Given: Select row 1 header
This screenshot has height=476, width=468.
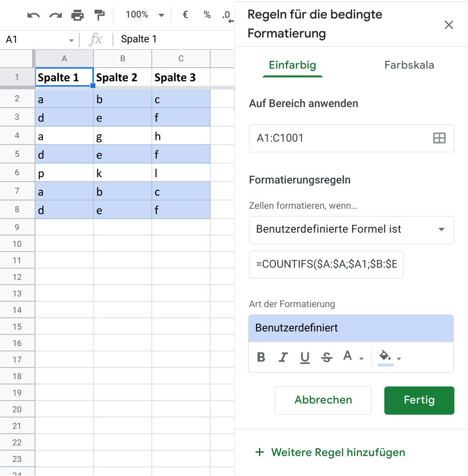Looking at the screenshot, I should (17, 77).
